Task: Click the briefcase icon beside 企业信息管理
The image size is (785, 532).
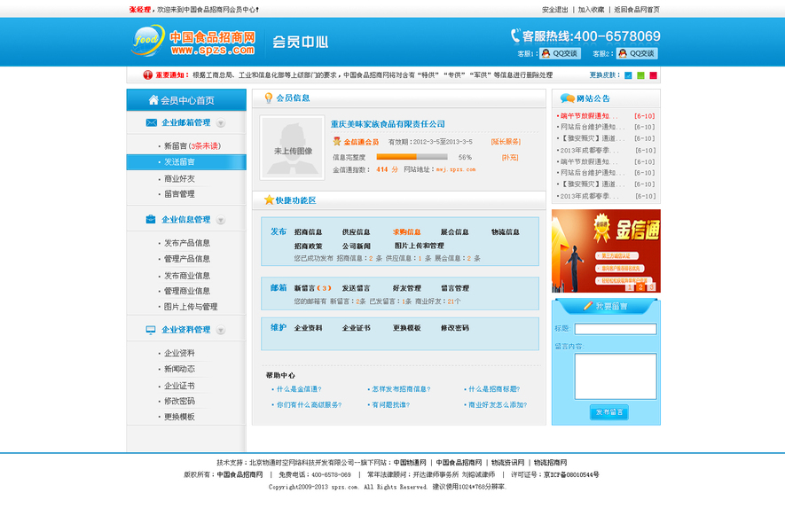Action: [151, 219]
